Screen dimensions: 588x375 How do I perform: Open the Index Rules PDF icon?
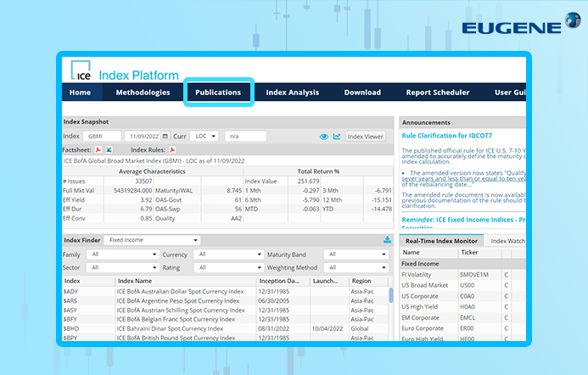(x=172, y=149)
